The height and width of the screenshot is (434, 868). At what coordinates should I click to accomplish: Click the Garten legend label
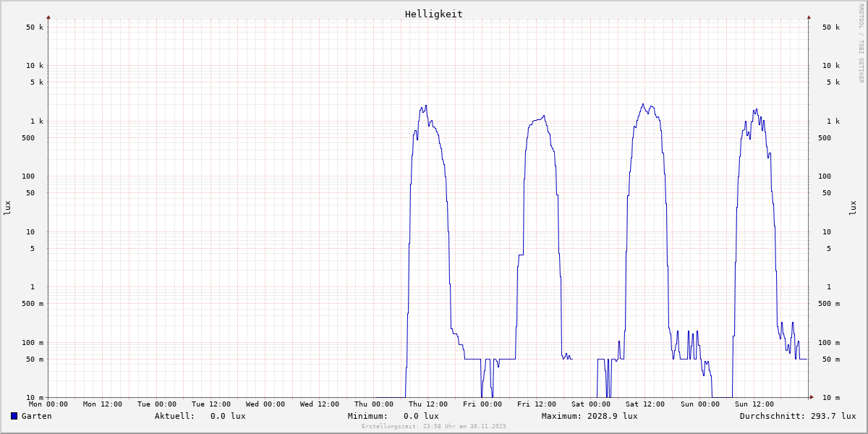[x=36, y=416]
